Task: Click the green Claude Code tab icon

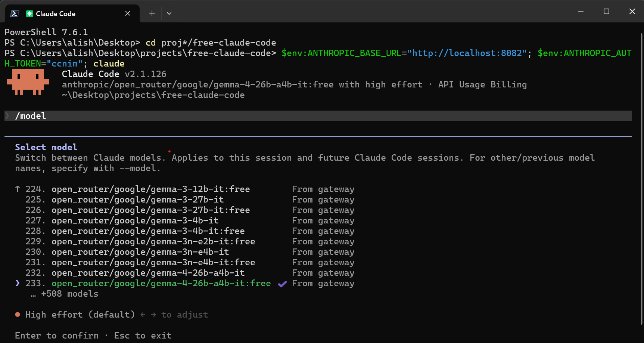Action: pos(29,13)
